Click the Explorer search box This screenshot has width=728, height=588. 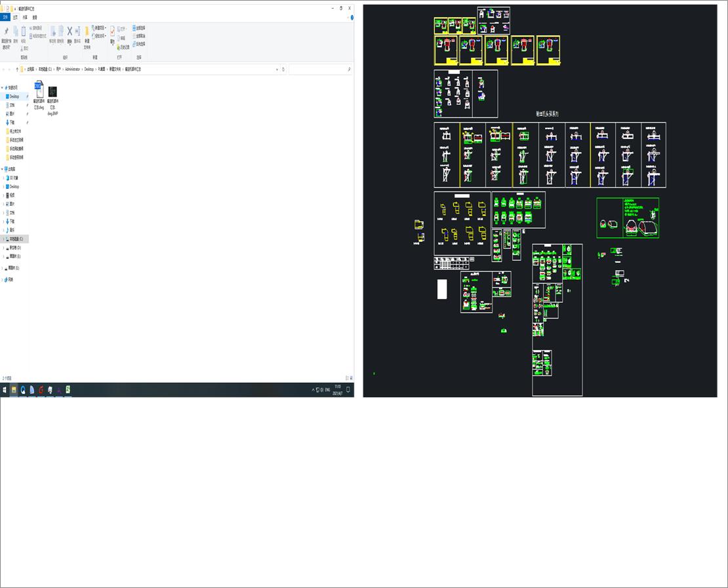[x=320, y=69]
